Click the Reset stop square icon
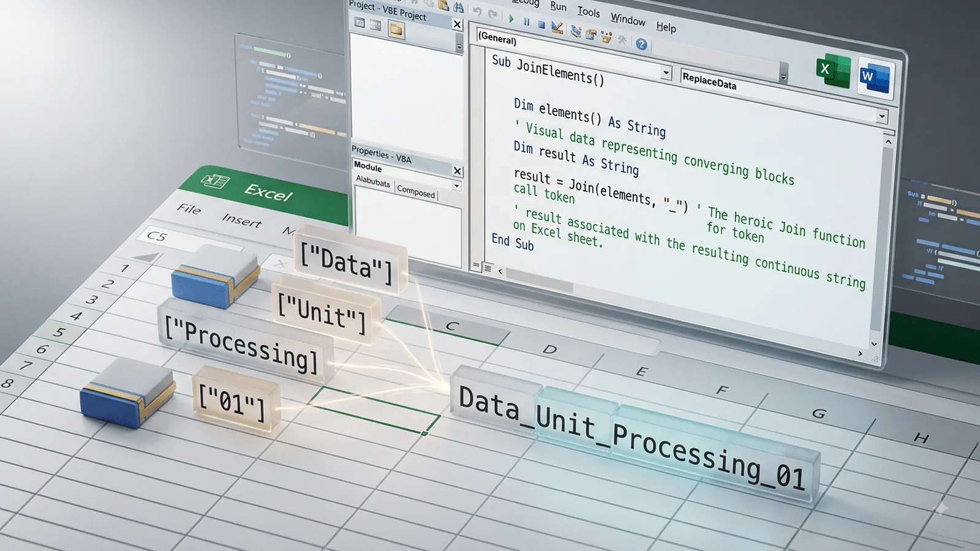 tap(541, 24)
